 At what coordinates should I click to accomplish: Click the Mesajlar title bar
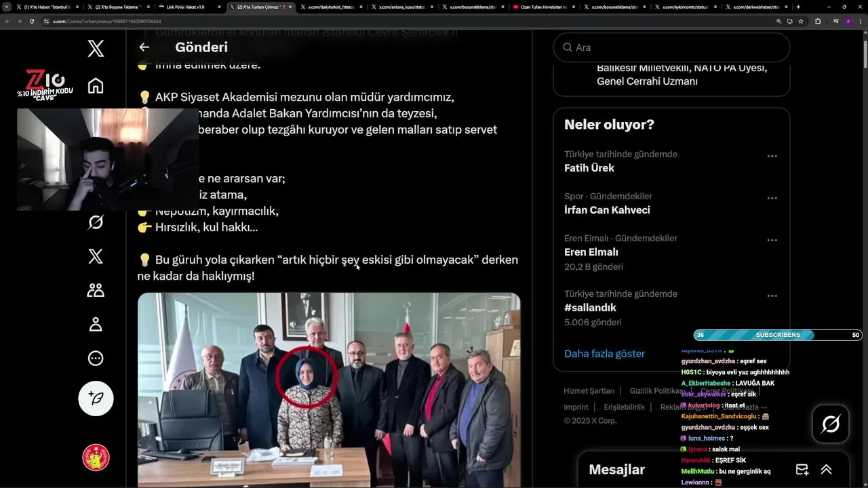[x=713, y=470]
